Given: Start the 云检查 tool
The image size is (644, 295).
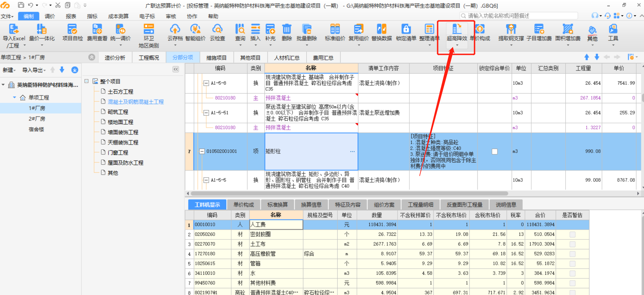Looking at the screenshot, I should click(217, 33).
